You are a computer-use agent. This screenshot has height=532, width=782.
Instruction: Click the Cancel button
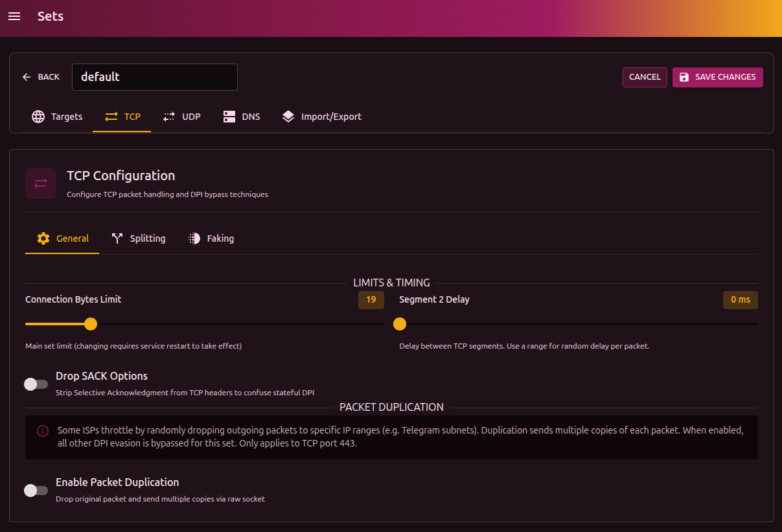[645, 77]
